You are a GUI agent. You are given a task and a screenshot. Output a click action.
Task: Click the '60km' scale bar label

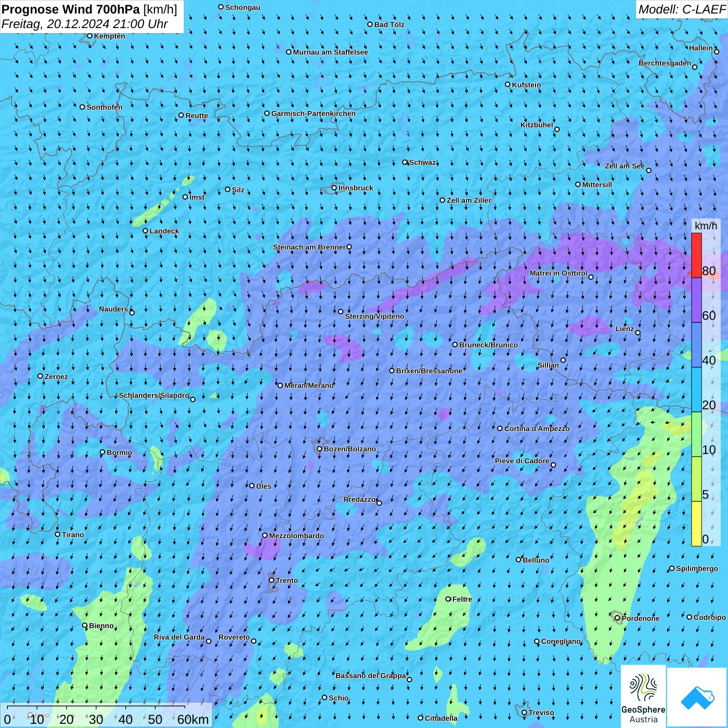pyautogui.click(x=193, y=719)
